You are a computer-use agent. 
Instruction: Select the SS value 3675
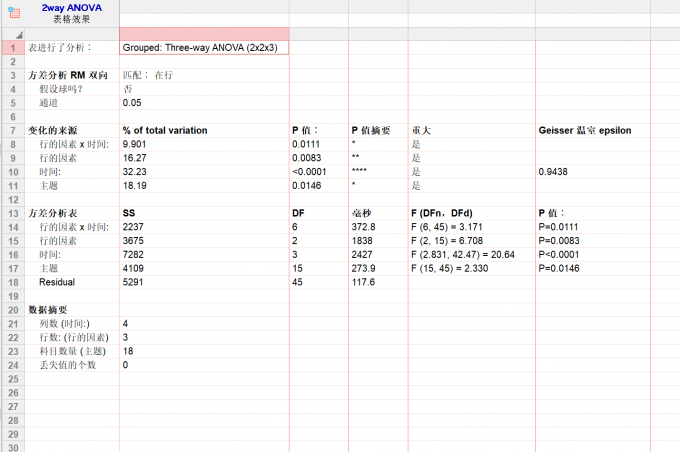[133, 241]
